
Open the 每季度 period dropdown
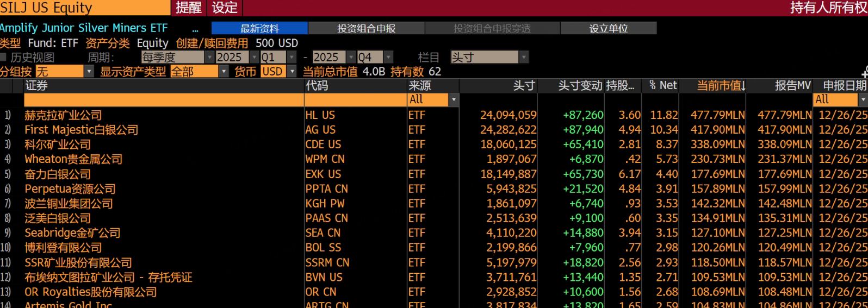pyautogui.click(x=209, y=57)
